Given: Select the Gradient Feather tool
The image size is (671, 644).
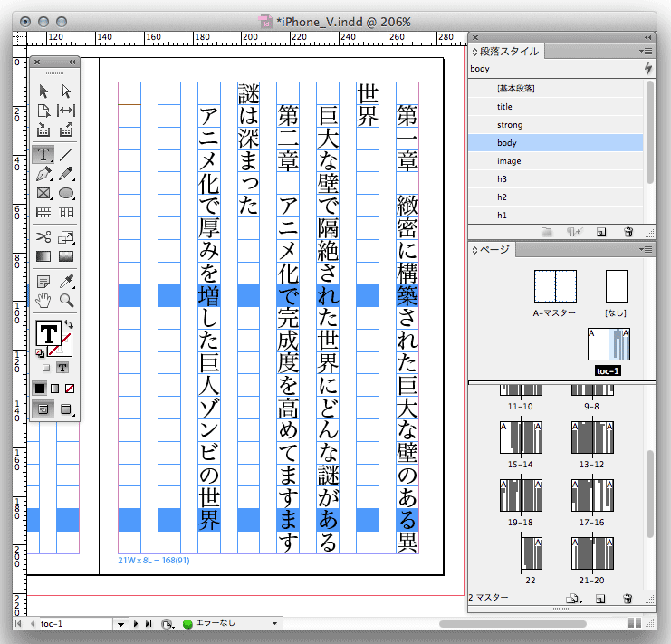Looking at the screenshot, I should click(66, 256).
